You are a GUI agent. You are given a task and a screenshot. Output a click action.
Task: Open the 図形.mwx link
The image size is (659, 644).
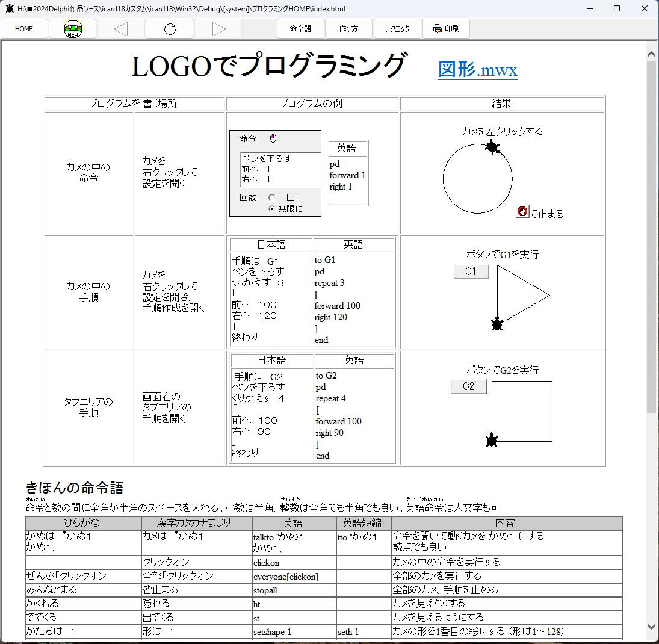coord(477,70)
